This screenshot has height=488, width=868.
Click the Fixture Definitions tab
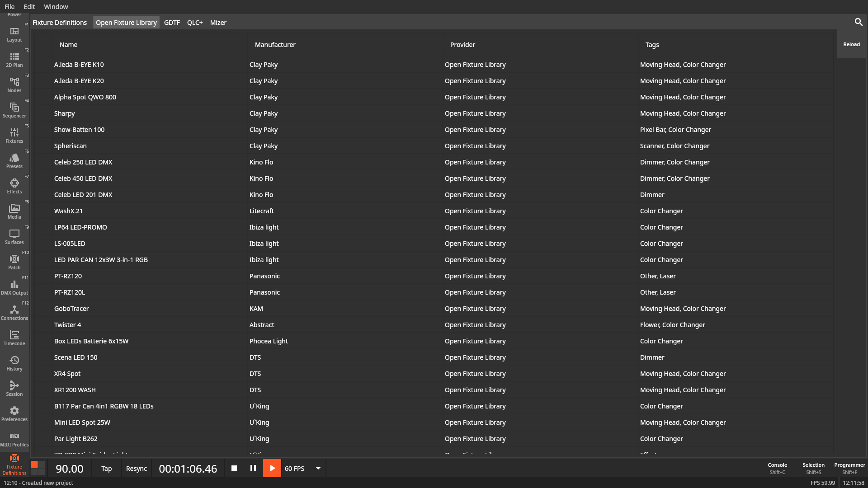click(x=59, y=22)
